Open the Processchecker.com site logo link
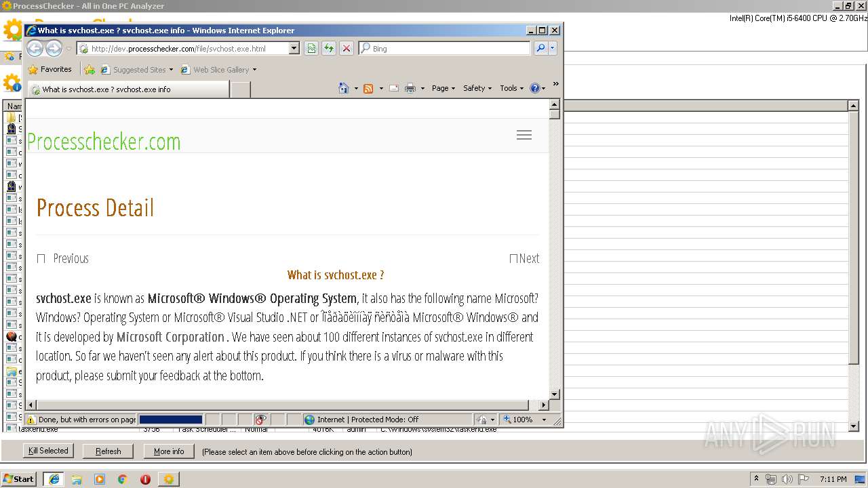 104,142
